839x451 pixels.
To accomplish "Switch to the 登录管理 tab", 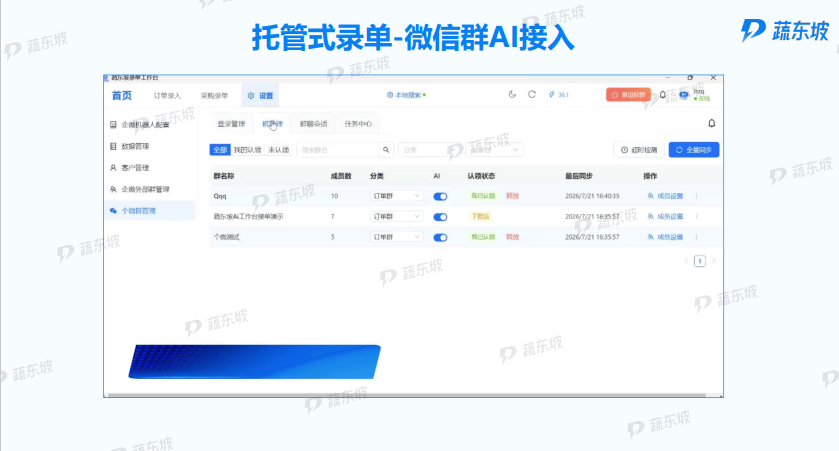I will coord(231,124).
